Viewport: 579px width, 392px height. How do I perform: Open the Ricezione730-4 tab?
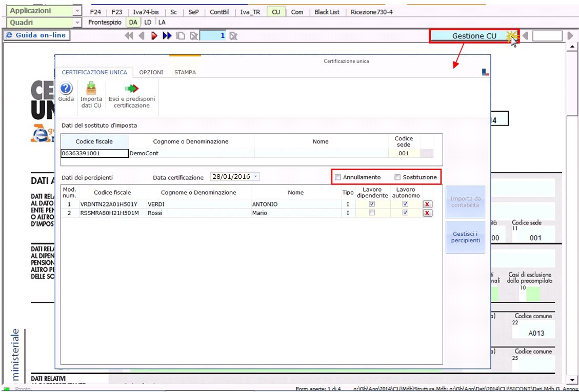click(x=371, y=12)
